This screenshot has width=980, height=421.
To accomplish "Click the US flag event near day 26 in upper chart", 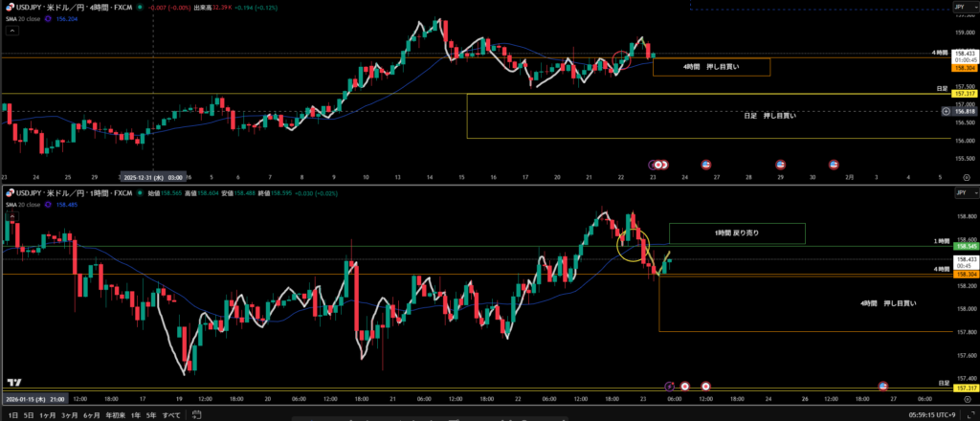I will 706,165.
